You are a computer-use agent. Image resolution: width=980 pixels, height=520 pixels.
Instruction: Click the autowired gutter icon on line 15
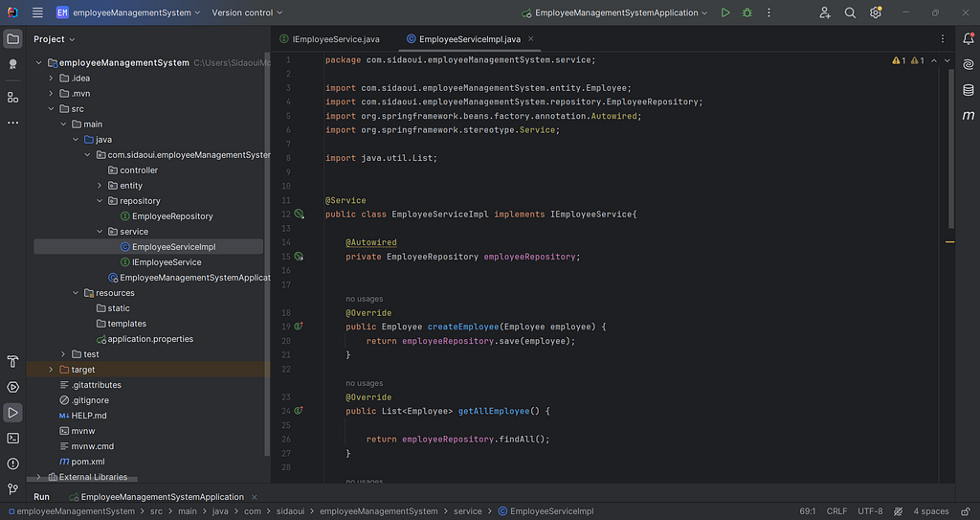pyautogui.click(x=299, y=257)
